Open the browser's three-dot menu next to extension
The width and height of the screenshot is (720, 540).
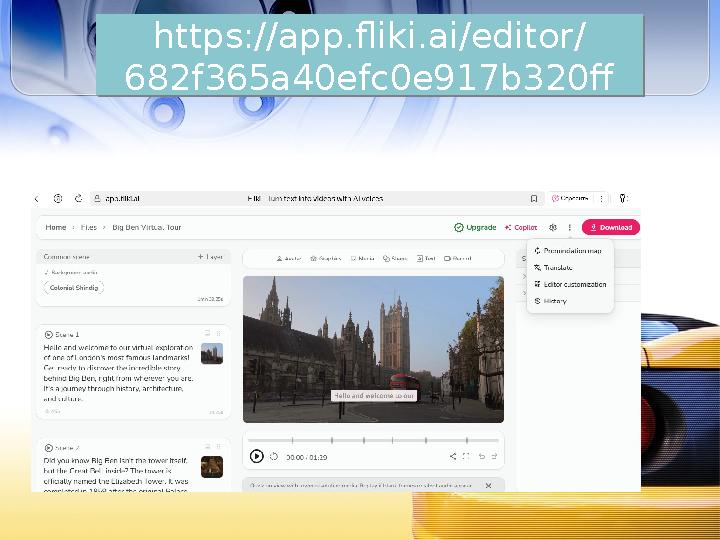[x=601, y=198]
